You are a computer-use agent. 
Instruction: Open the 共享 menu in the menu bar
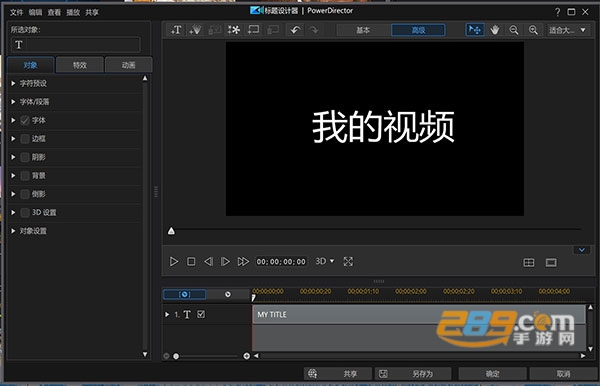tap(92, 12)
